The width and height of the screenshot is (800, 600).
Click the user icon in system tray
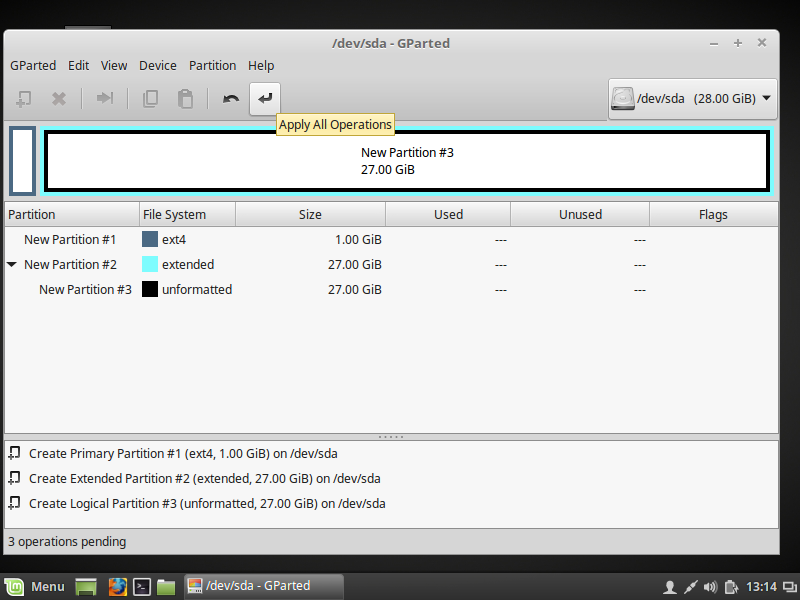(670, 587)
